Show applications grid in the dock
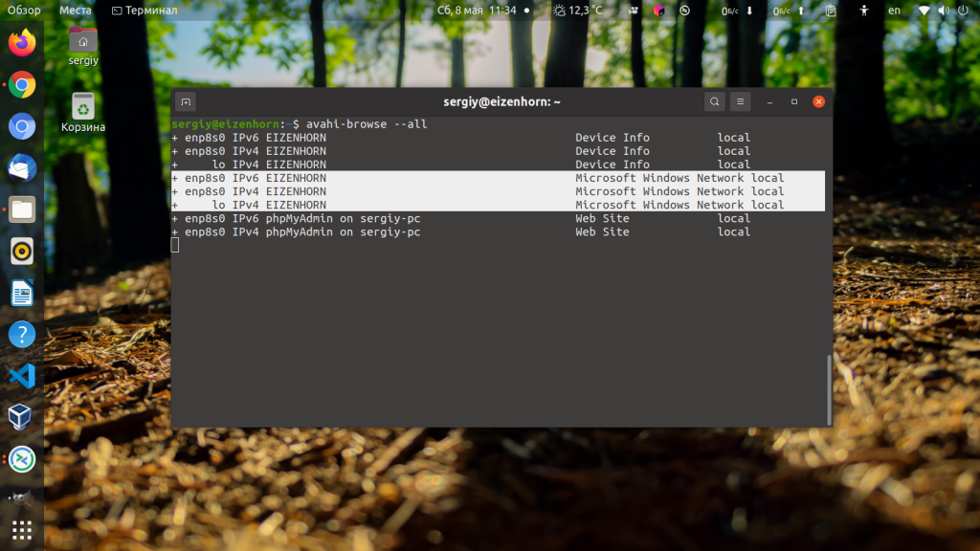The height and width of the screenshot is (551, 980). coord(22,530)
